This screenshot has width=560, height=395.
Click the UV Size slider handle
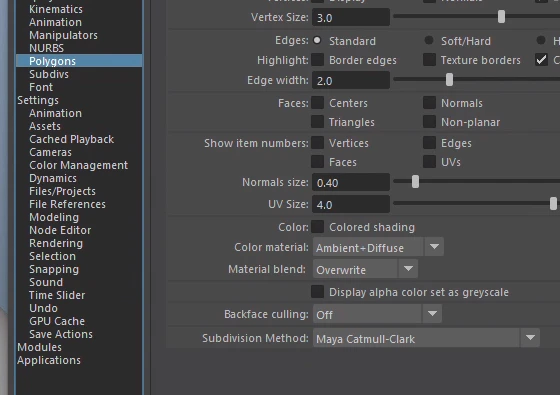(x=553, y=204)
